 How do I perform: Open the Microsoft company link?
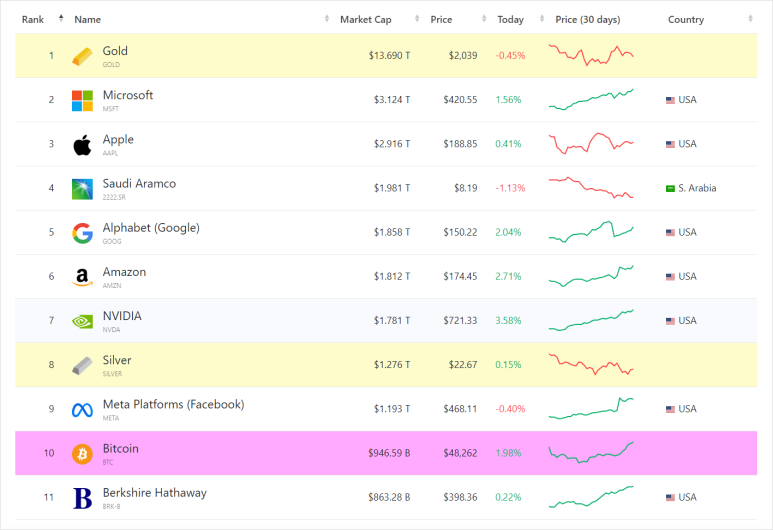click(x=128, y=95)
